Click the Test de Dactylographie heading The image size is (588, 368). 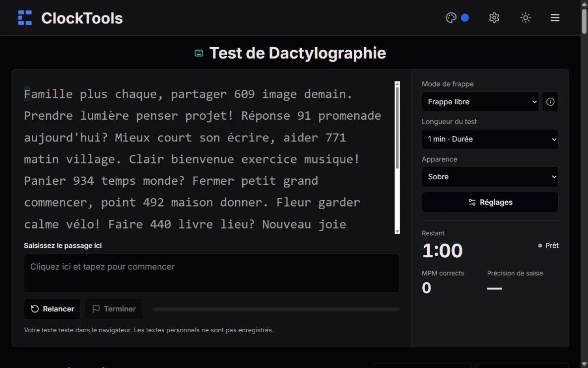(x=297, y=53)
